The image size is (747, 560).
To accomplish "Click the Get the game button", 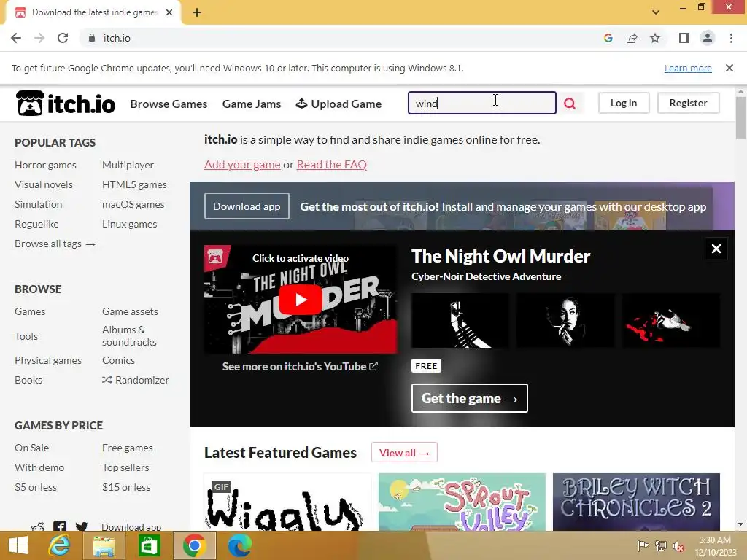I will pos(470,398).
